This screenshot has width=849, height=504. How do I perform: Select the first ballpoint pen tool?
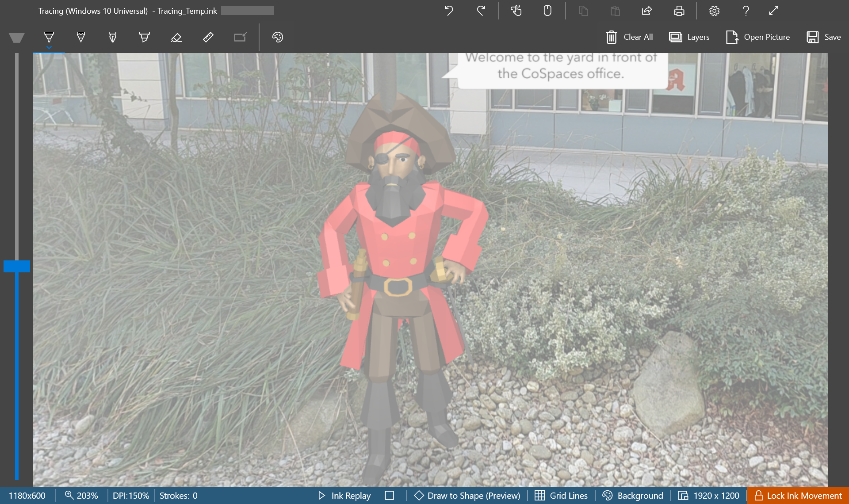(x=49, y=37)
